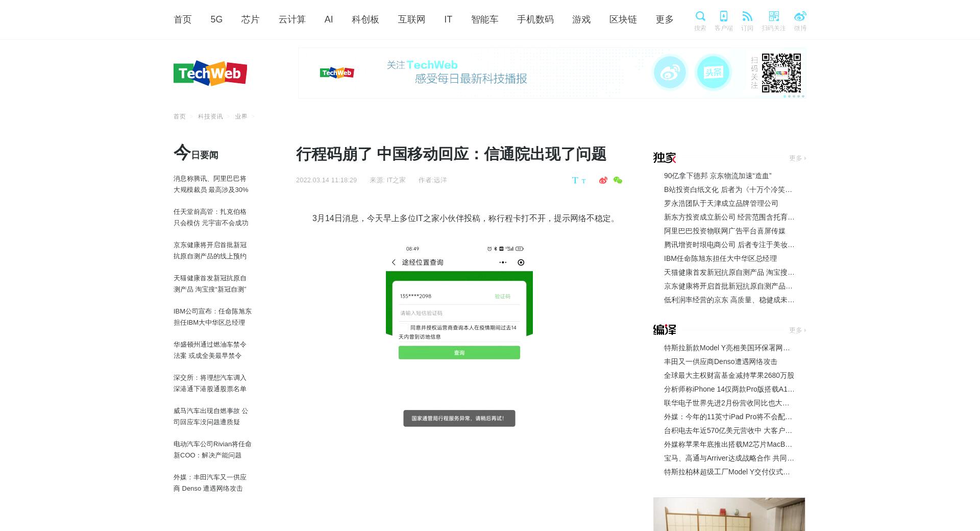Screen dimensions: 980x531
Task: Open the 智能车 navigation item
Action: tap(484, 19)
